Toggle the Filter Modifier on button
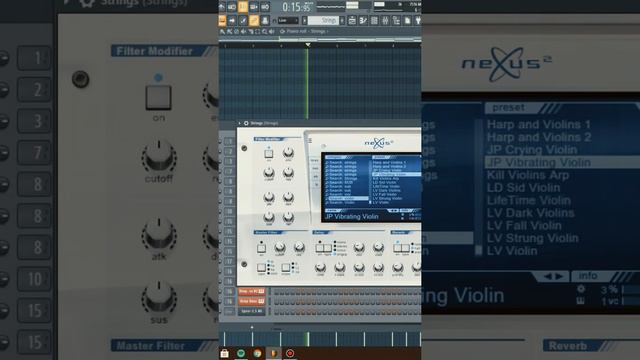The image size is (640, 360). coord(269,153)
